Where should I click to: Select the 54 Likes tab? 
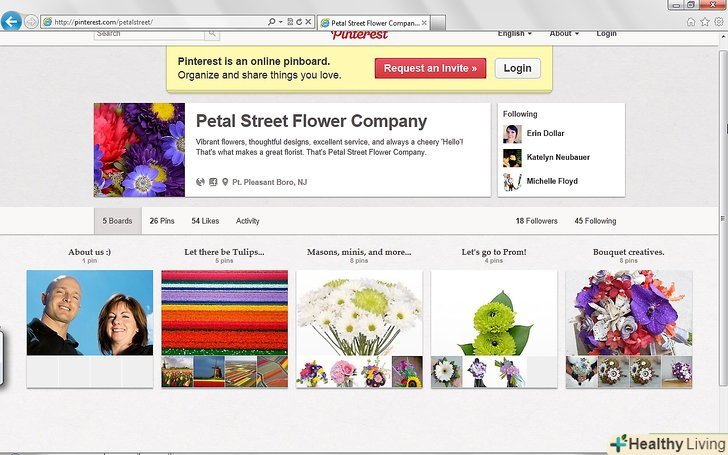pos(205,221)
